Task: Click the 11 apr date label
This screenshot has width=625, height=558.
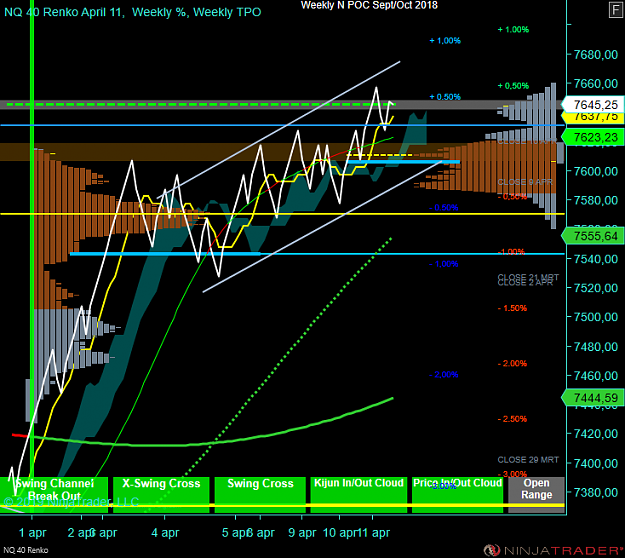Action: pos(374,533)
